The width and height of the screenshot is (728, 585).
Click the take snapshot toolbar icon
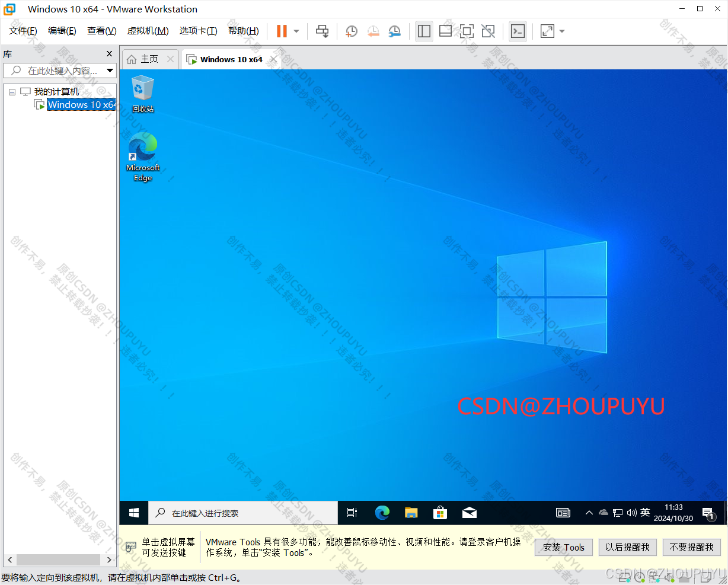(x=352, y=31)
